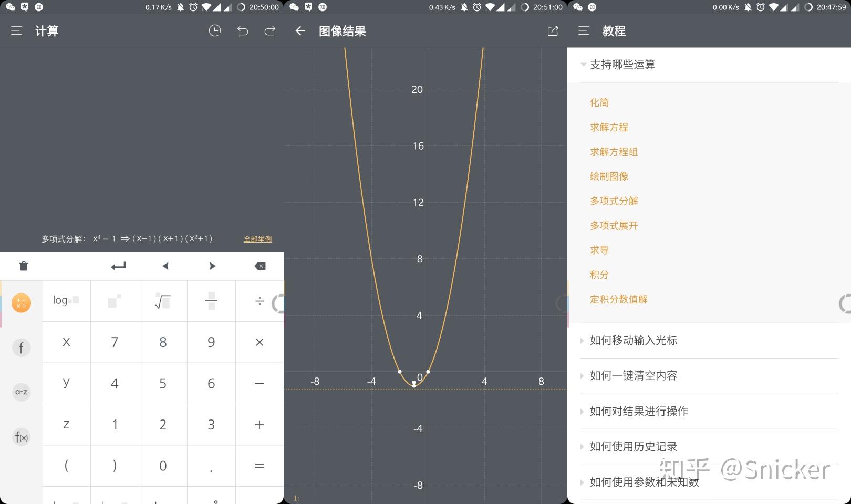Open hamburger menu in 教程 screen
This screenshot has height=504, width=851.
tap(584, 31)
